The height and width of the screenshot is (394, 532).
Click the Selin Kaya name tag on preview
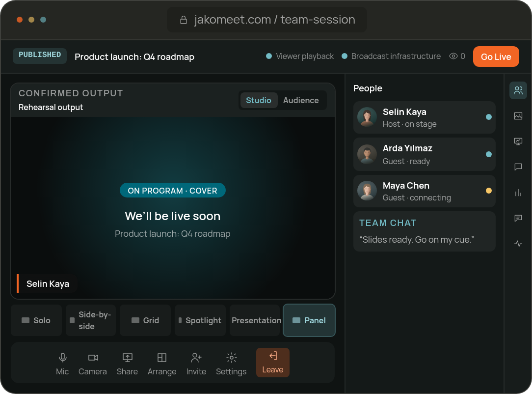[47, 283]
